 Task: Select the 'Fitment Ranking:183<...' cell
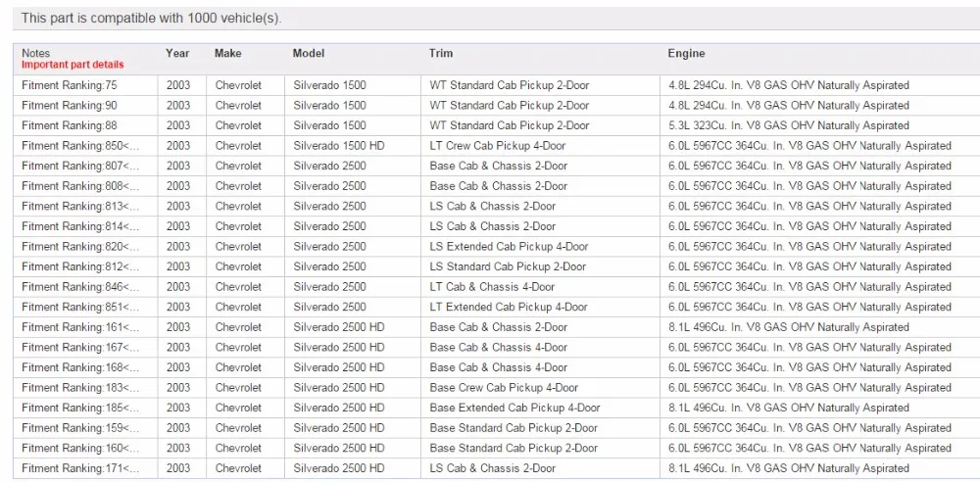pyautogui.click(x=85, y=387)
